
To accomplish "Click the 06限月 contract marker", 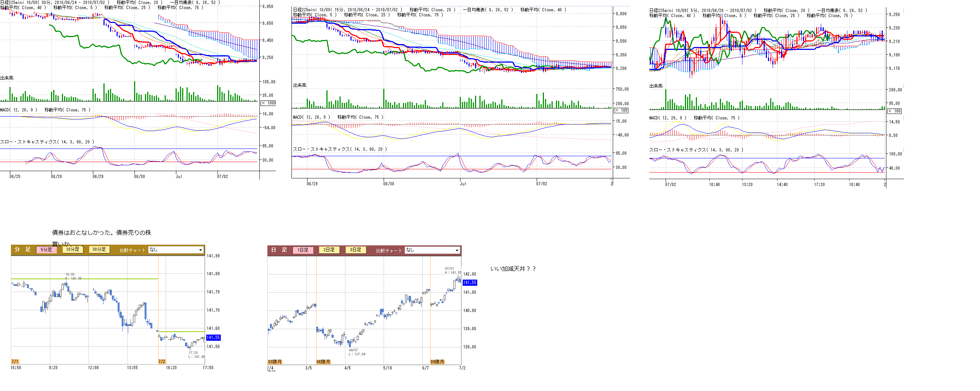I will [323, 362].
